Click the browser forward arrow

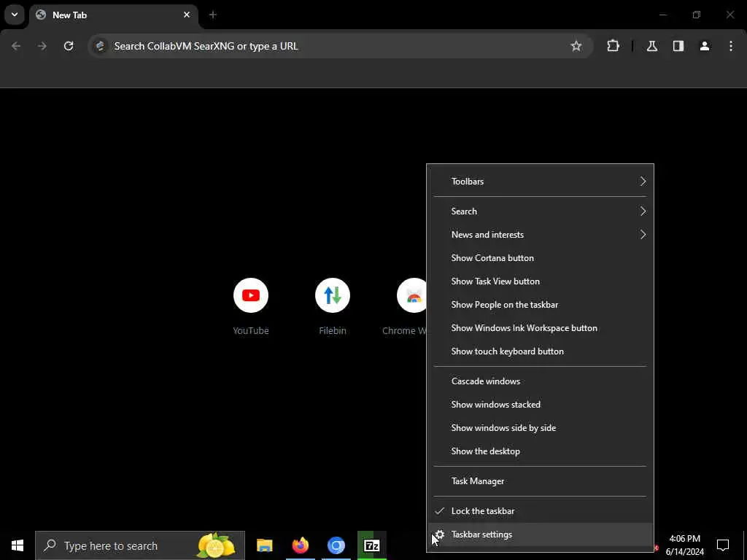42,46
